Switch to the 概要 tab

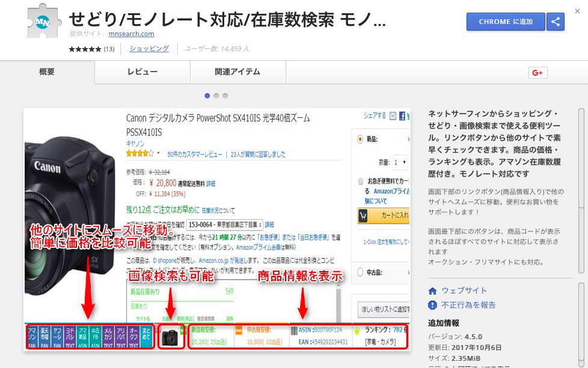(x=47, y=72)
